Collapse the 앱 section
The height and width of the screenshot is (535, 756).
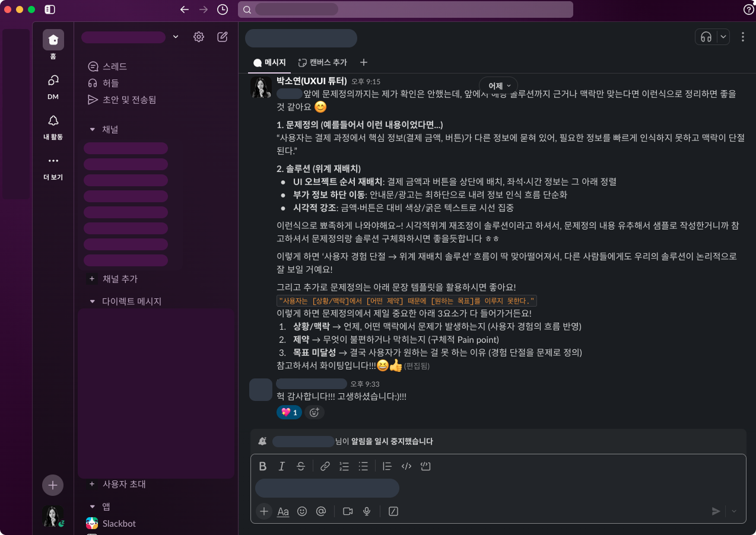[x=92, y=507]
